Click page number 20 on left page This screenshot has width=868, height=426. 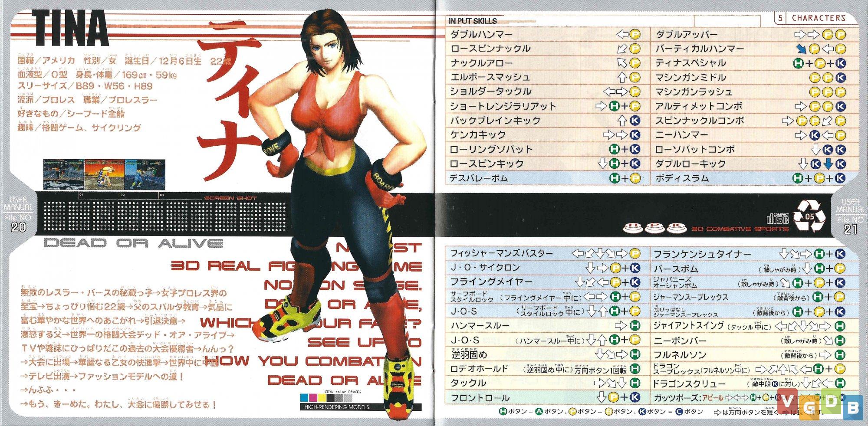[x=19, y=227]
